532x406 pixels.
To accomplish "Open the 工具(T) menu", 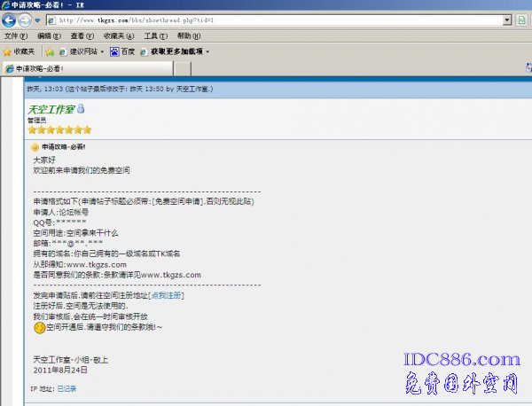I will (x=155, y=36).
